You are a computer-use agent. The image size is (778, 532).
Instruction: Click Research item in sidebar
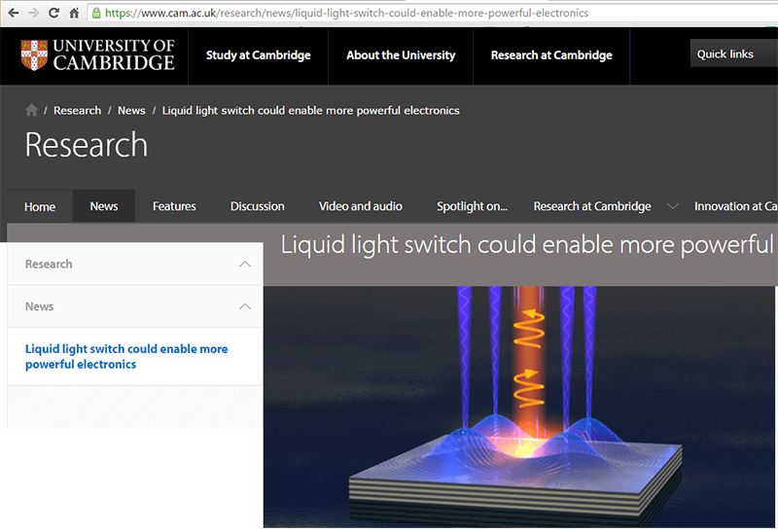coord(49,264)
